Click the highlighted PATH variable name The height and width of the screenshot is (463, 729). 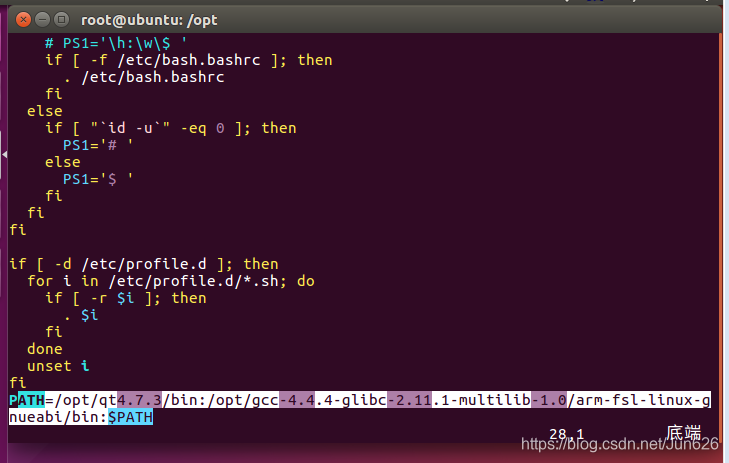point(27,400)
